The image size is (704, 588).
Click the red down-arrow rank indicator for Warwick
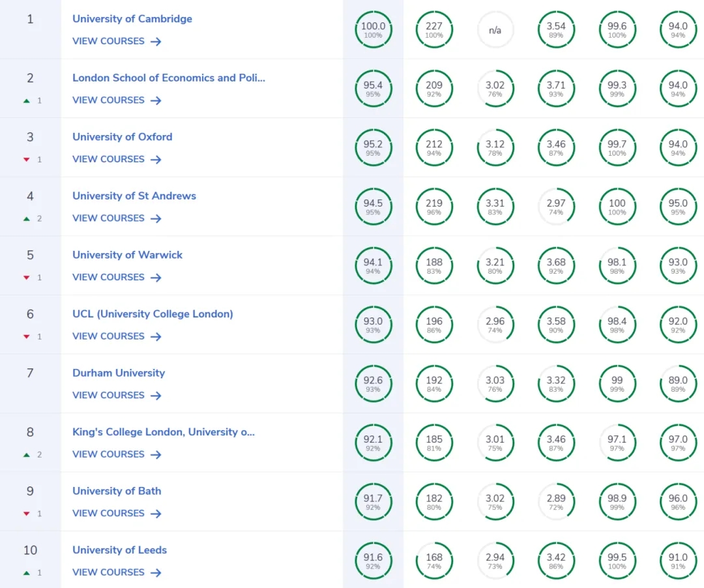click(x=27, y=278)
